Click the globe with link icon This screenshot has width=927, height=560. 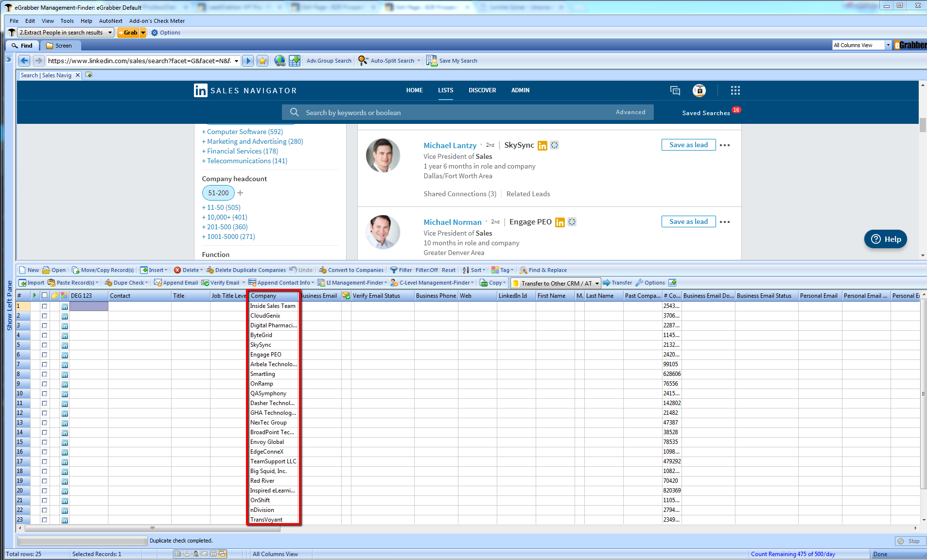coord(280,61)
